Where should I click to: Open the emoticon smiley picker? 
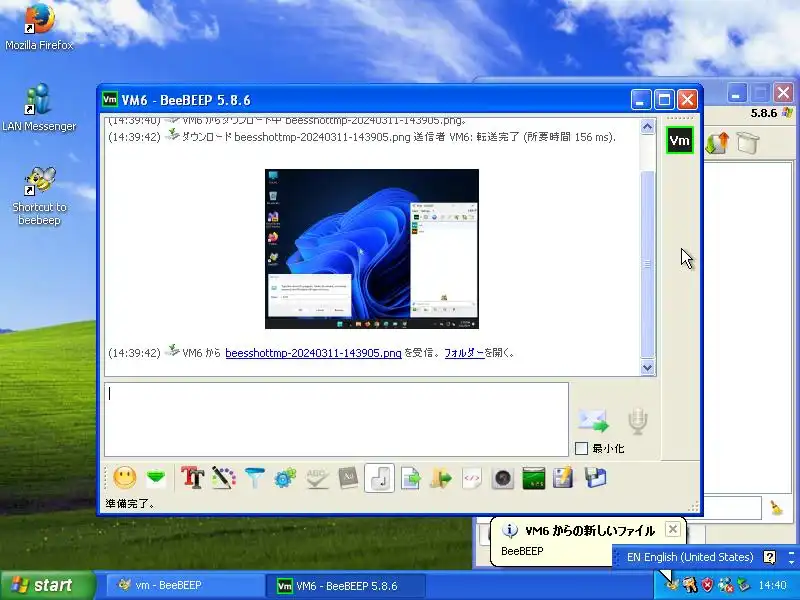click(x=124, y=479)
